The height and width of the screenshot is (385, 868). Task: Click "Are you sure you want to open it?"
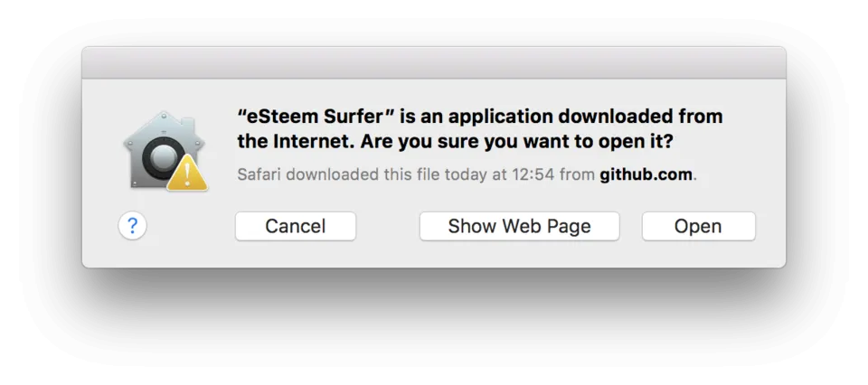click(x=516, y=143)
